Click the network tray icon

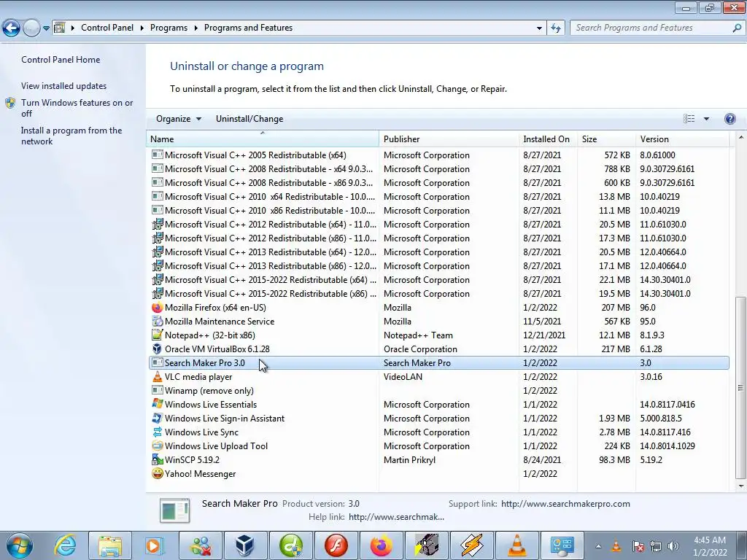(x=656, y=546)
